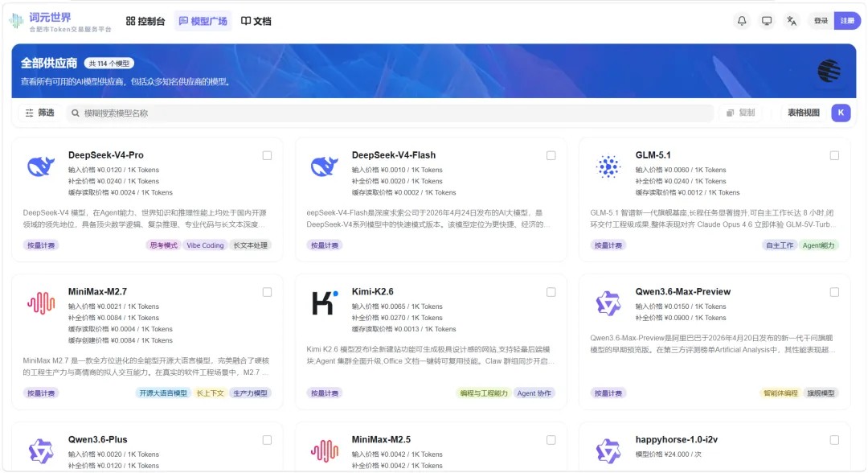The height and width of the screenshot is (473, 868).
Task: Click the Qwen3.6-Max-Preview title
Action: pos(683,291)
